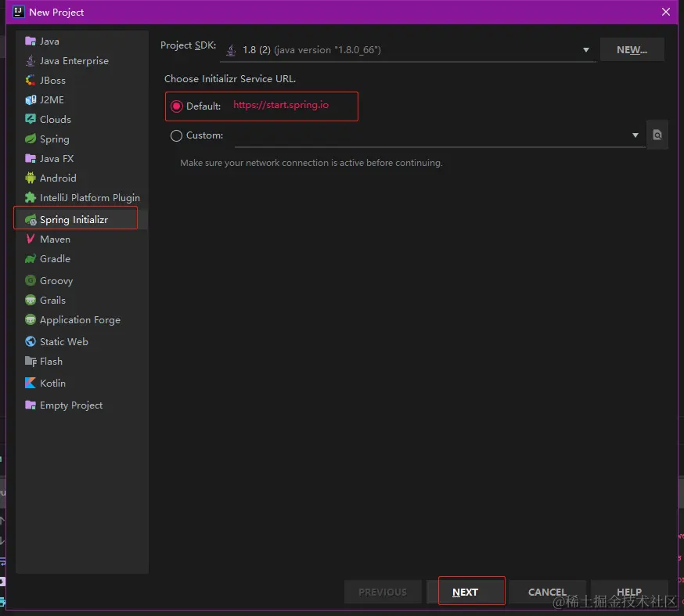Image resolution: width=684 pixels, height=616 pixels.
Task: Click the Spring Initializr icon
Action: 31,220
